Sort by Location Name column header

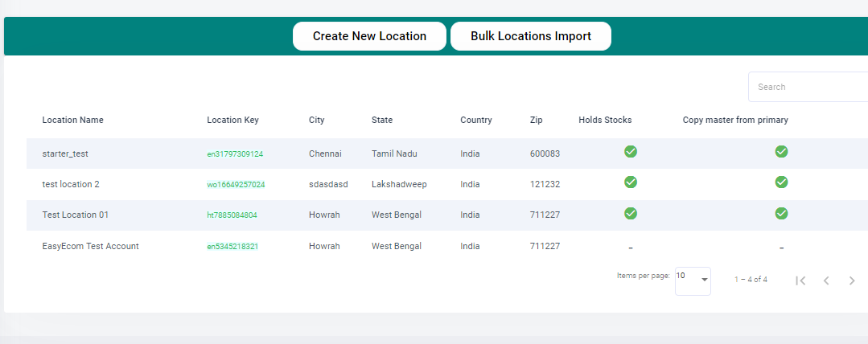coord(72,120)
